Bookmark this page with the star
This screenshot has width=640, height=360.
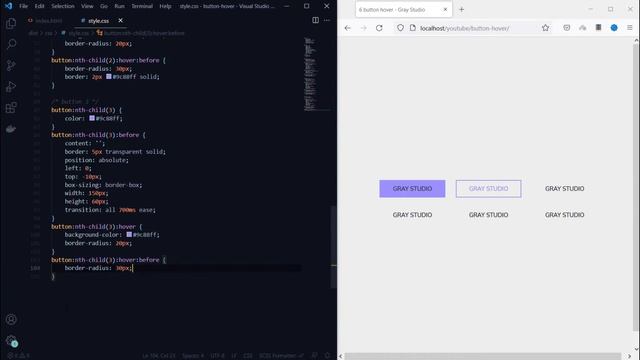pyautogui.click(x=545, y=28)
